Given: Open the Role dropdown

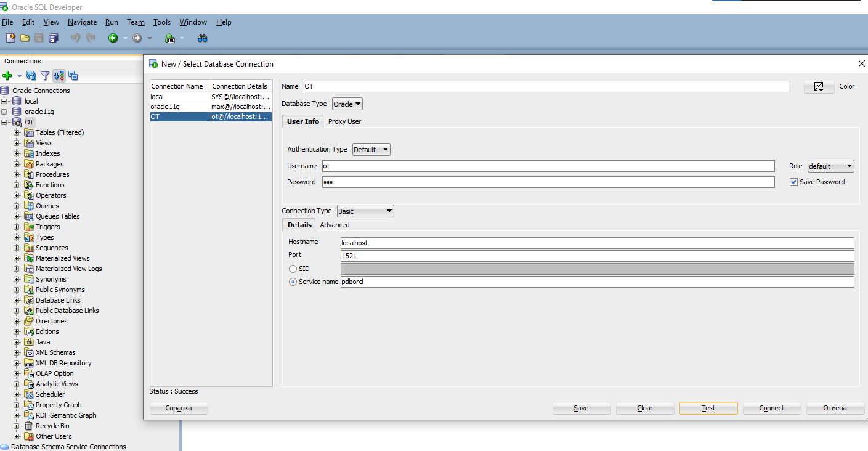Looking at the screenshot, I should coord(831,166).
